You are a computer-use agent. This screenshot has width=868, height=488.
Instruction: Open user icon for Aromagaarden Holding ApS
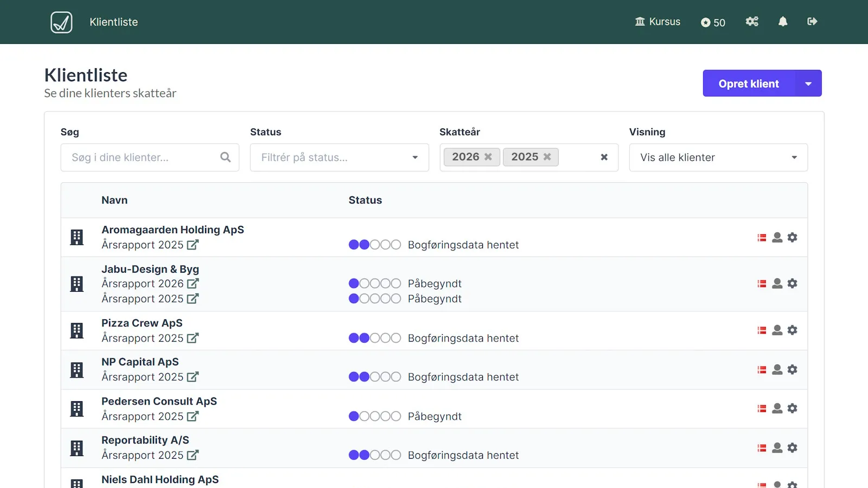point(777,237)
